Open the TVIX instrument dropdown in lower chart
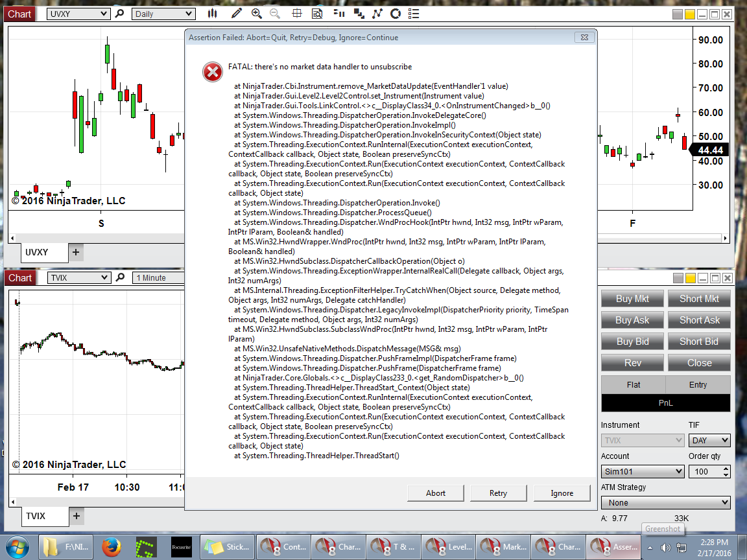The width and height of the screenshot is (747, 560). [x=79, y=277]
